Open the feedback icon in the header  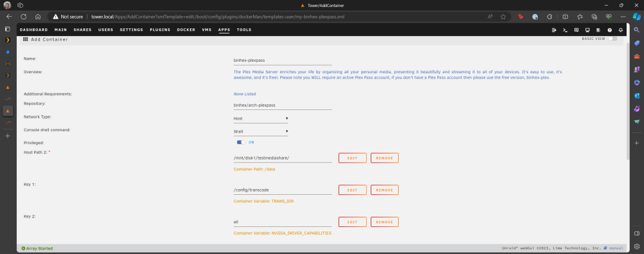[576, 30]
